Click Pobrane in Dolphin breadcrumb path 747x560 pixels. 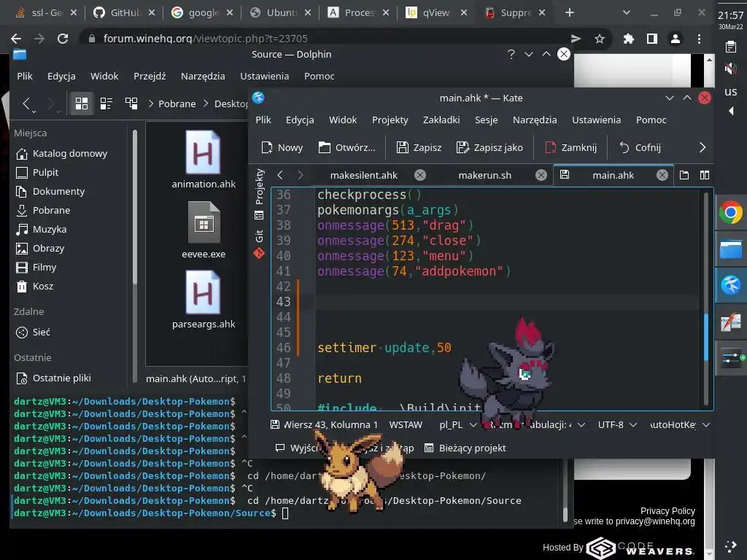[177, 104]
